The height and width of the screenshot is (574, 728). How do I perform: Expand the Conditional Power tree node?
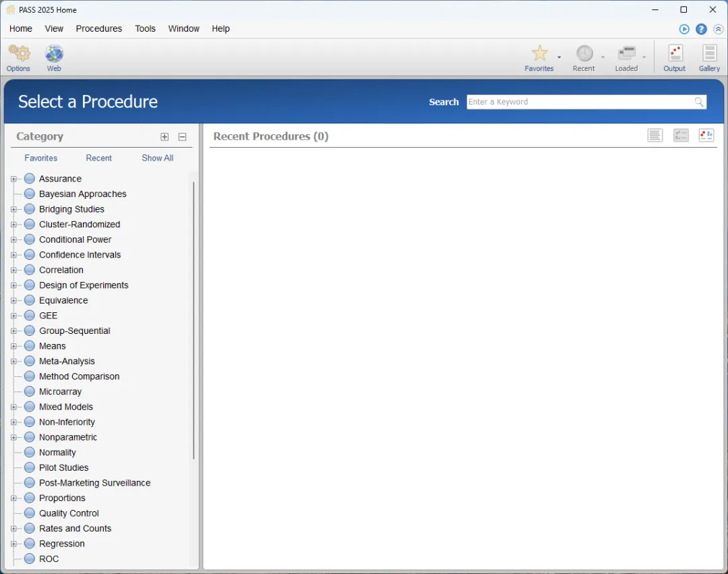point(13,239)
